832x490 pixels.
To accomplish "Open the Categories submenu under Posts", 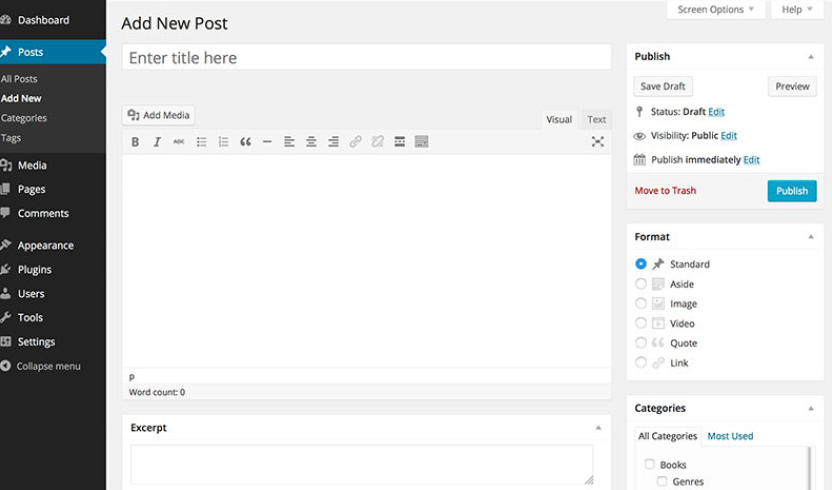I will point(24,118).
